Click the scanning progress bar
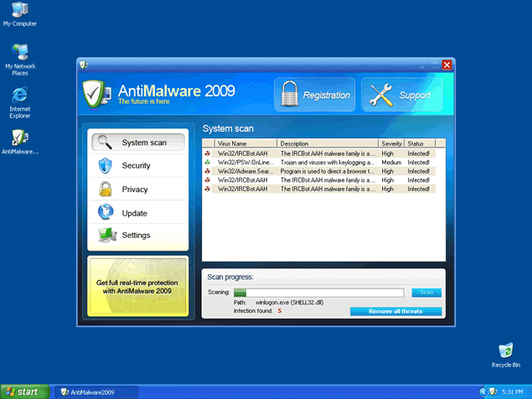 pos(318,293)
